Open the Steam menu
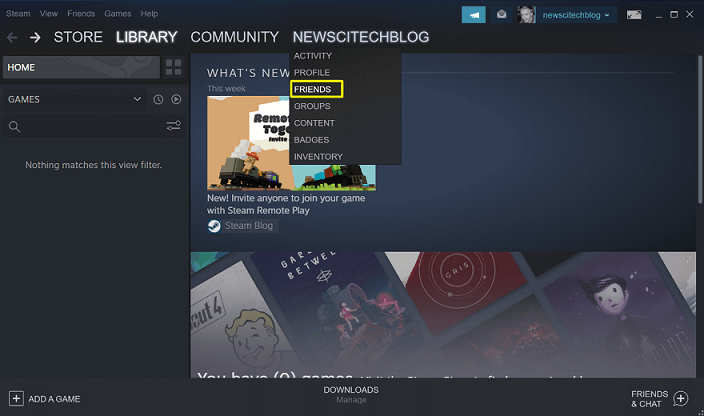 coord(18,13)
